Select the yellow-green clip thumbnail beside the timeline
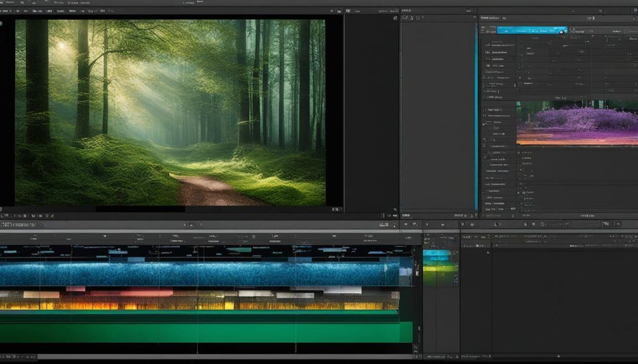Screen dimensions: 638x364 [x=440, y=271]
